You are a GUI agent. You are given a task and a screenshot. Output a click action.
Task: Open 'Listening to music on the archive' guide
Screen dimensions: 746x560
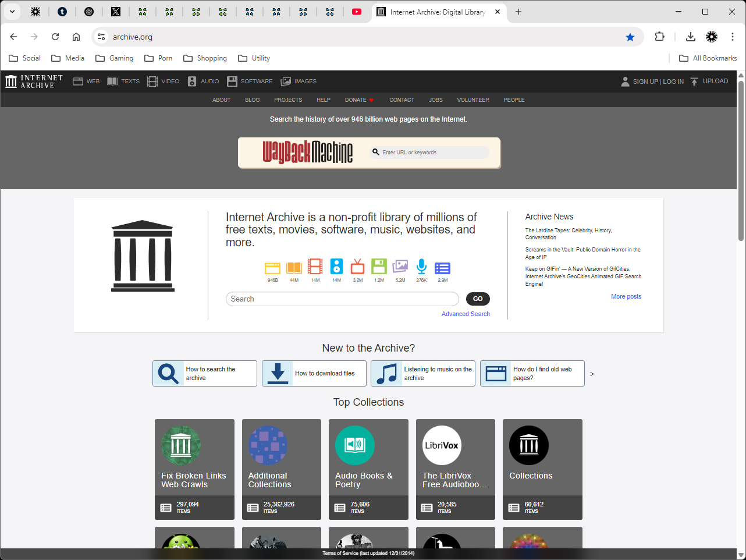(423, 373)
